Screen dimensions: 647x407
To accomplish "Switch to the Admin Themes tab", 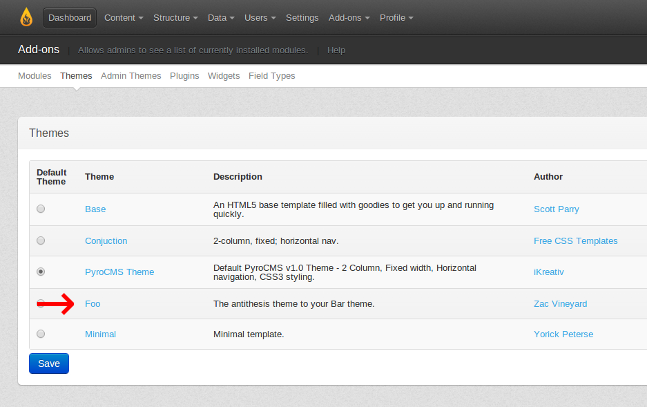I will click(x=131, y=76).
